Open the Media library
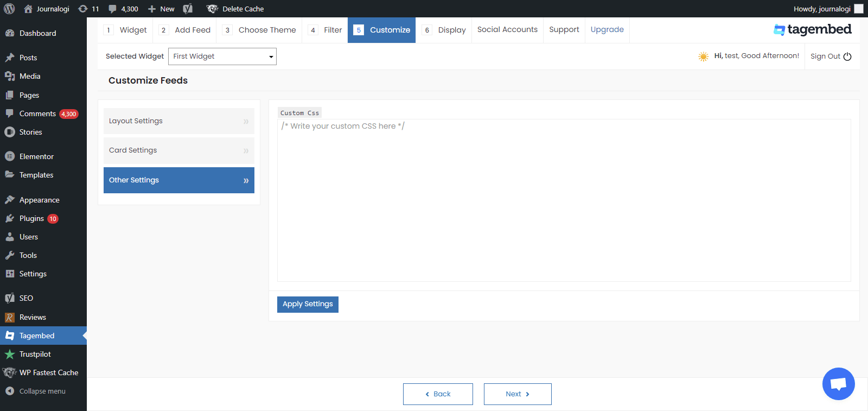This screenshot has width=868, height=411. pos(43,76)
